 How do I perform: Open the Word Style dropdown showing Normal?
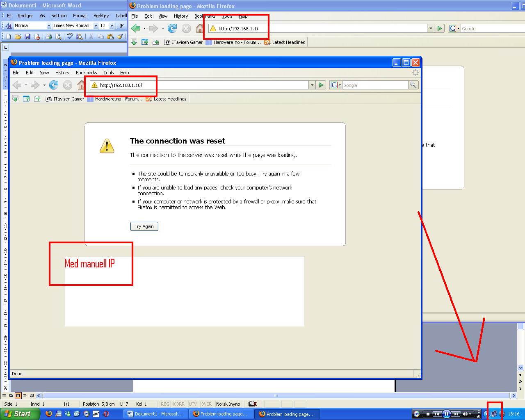coord(49,26)
